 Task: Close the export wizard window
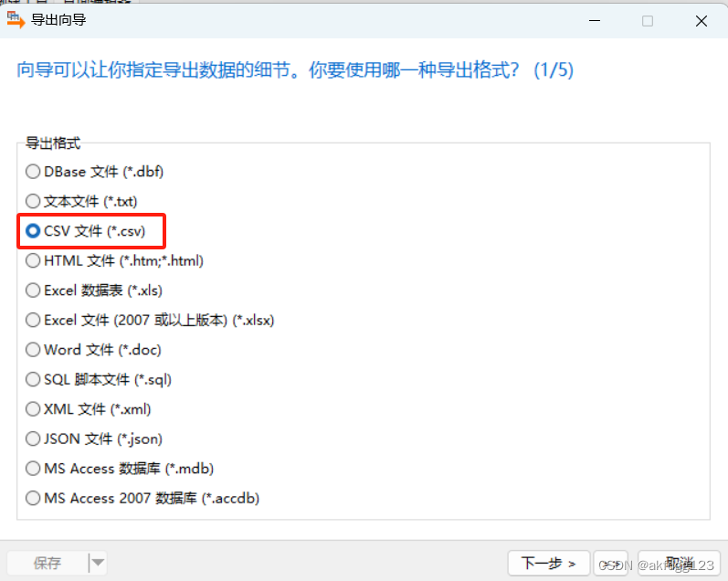tap(702, 21)
